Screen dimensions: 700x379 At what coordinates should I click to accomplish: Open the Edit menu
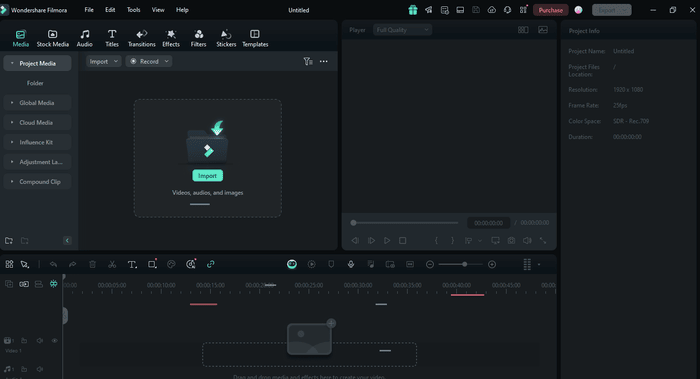(x=110, y=10)
